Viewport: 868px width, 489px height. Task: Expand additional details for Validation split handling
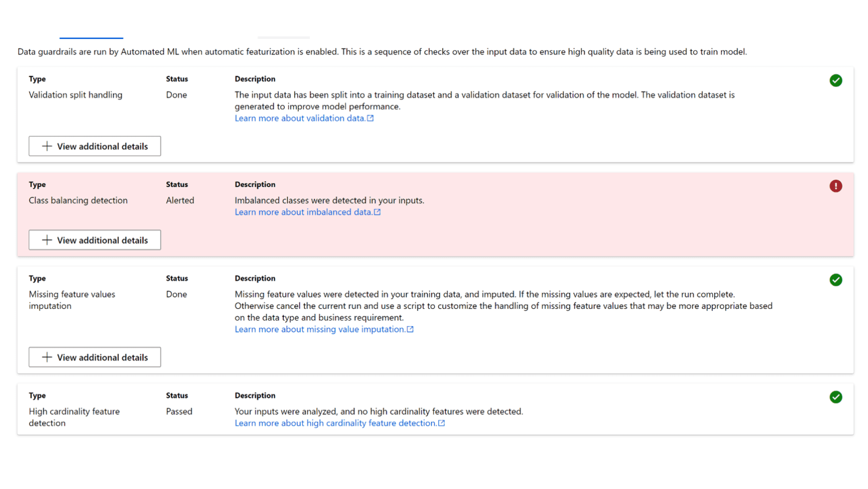click(x=95, y=146)
